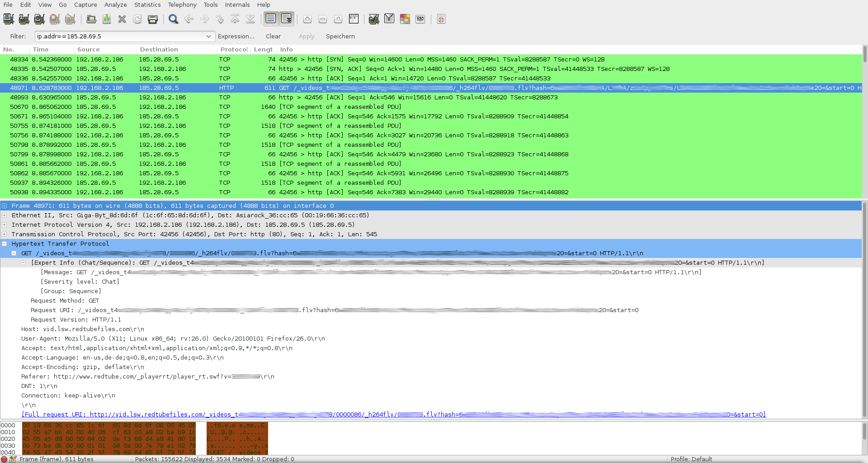Toggle auto scroll in live capture

(286, 19)
